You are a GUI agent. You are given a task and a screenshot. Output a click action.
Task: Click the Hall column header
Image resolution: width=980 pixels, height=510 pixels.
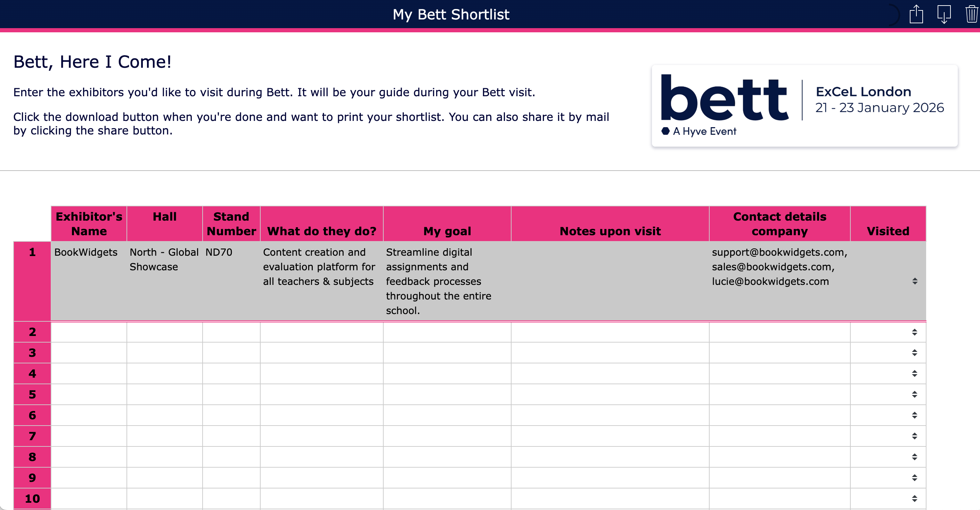[x=164, y=217]
